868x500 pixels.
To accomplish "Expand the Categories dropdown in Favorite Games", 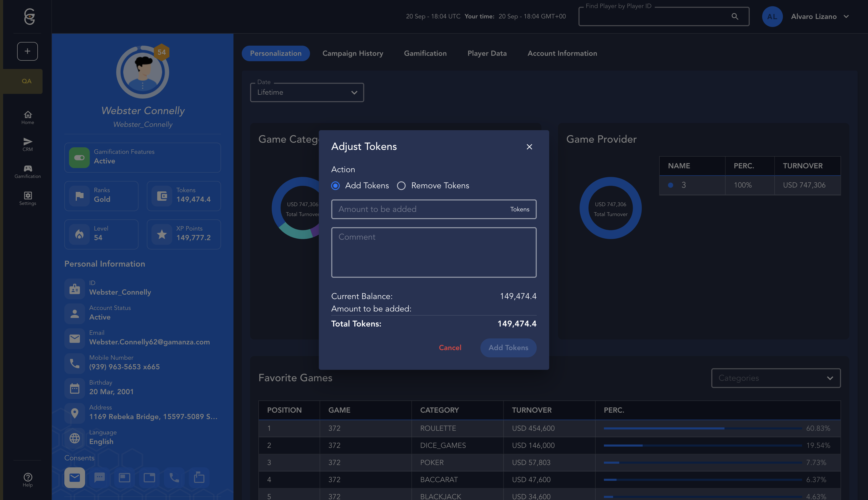I will point(776,378).
